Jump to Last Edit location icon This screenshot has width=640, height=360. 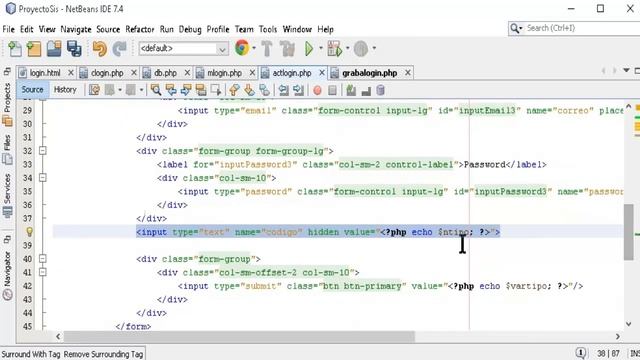pos(94,90)
